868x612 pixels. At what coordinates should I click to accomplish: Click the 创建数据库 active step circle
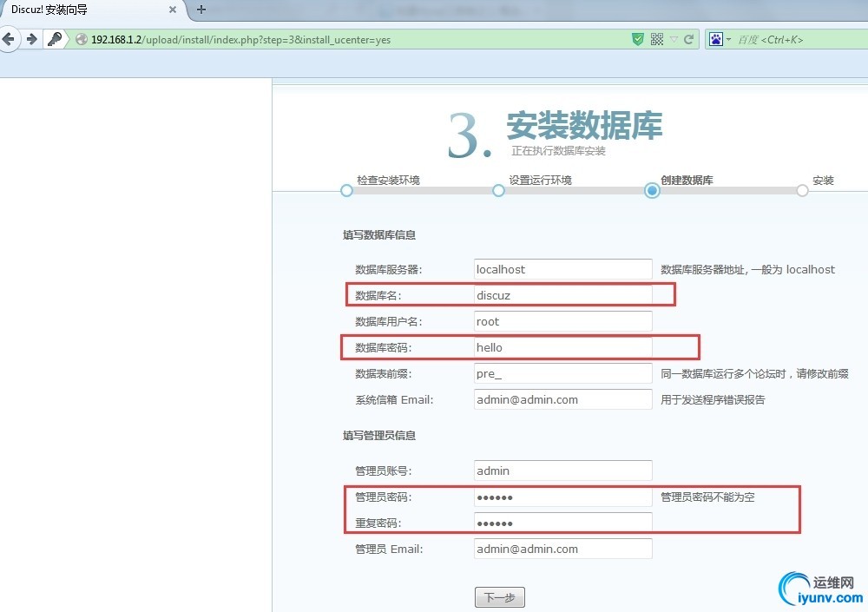point(652,190)
